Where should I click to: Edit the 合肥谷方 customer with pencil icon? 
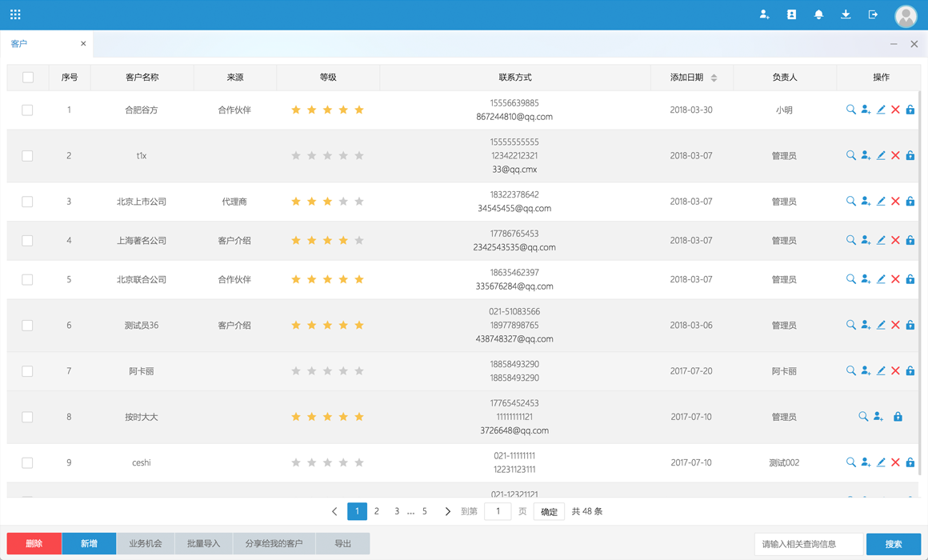pos(881,110)
